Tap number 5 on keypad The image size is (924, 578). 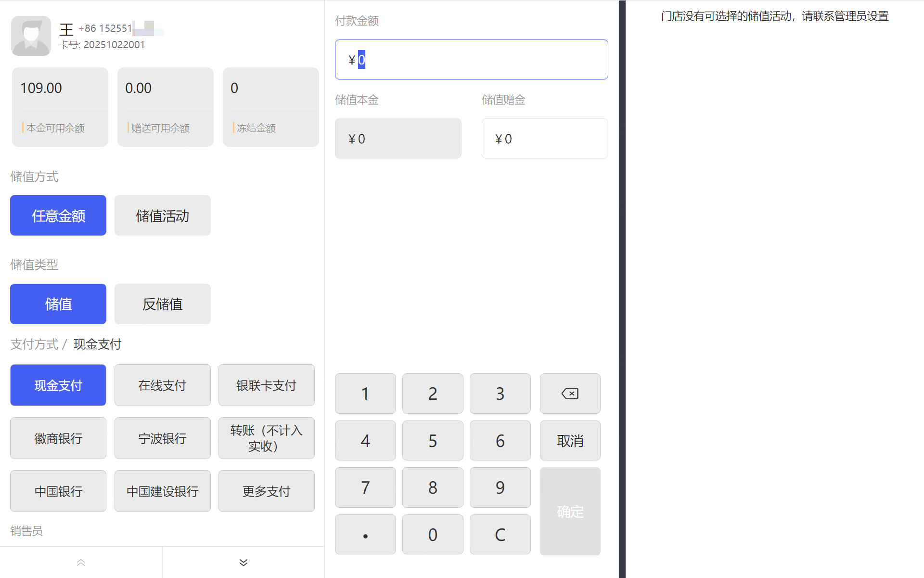click(433, 441)
